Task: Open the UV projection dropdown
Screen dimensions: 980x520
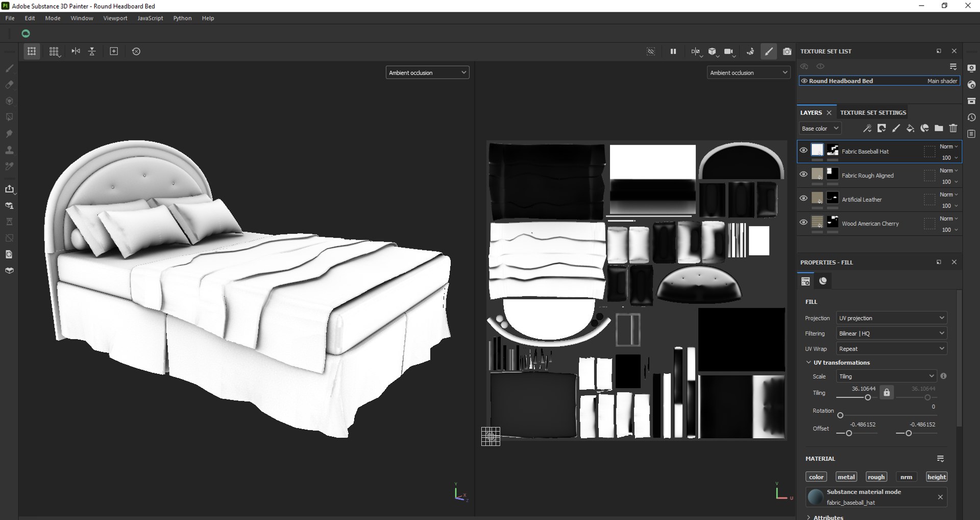Action: (x=891, y=318)
